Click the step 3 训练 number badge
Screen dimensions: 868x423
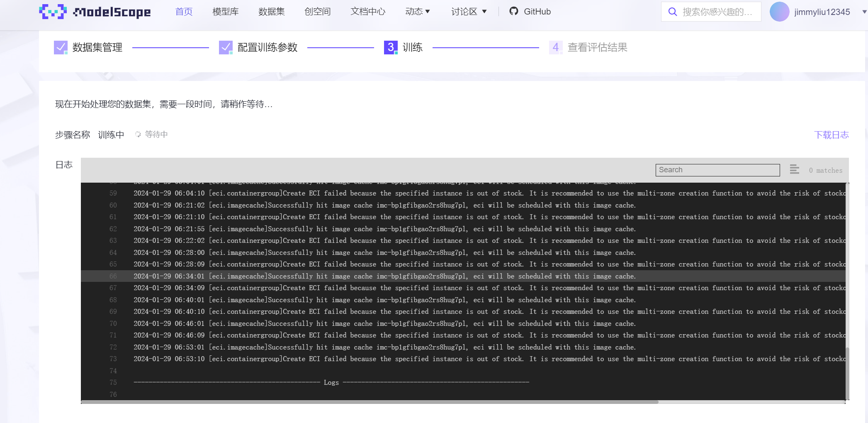(390, 47)
